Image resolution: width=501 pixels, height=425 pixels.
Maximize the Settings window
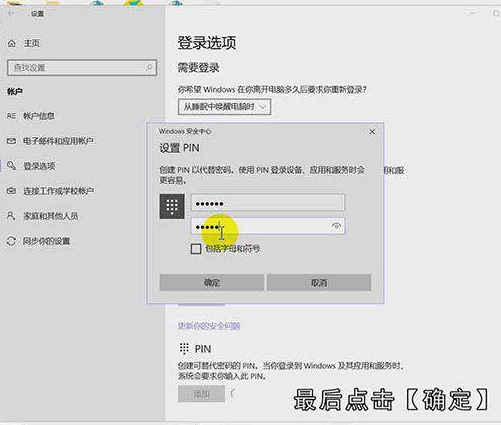coord(495,13)
